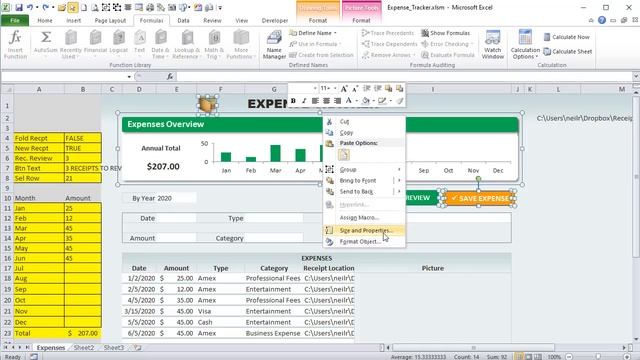This screenshot has height=360, width=640.
Task: Toggle Bold on the mini toolbar
Action: (293, 100)
